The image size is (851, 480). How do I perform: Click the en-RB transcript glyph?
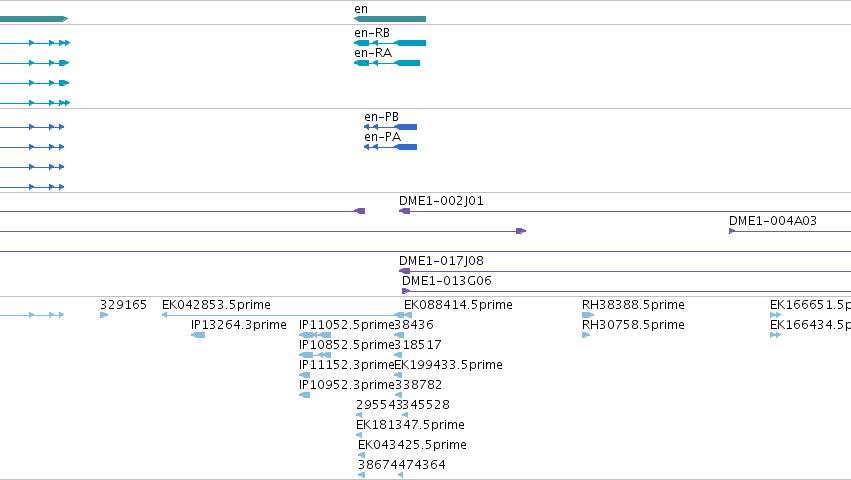(x=390, y=43)
